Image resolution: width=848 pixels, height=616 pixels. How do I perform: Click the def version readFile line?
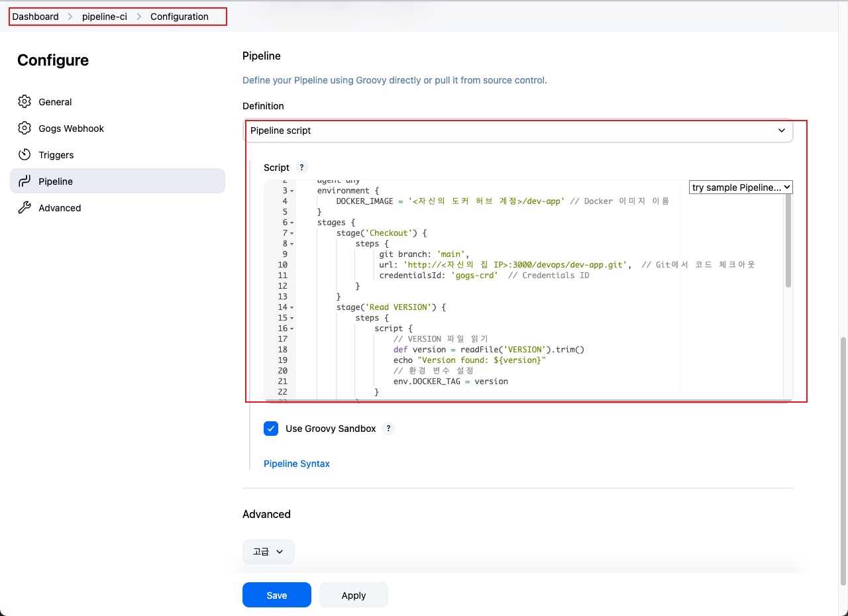pos(489,350)
